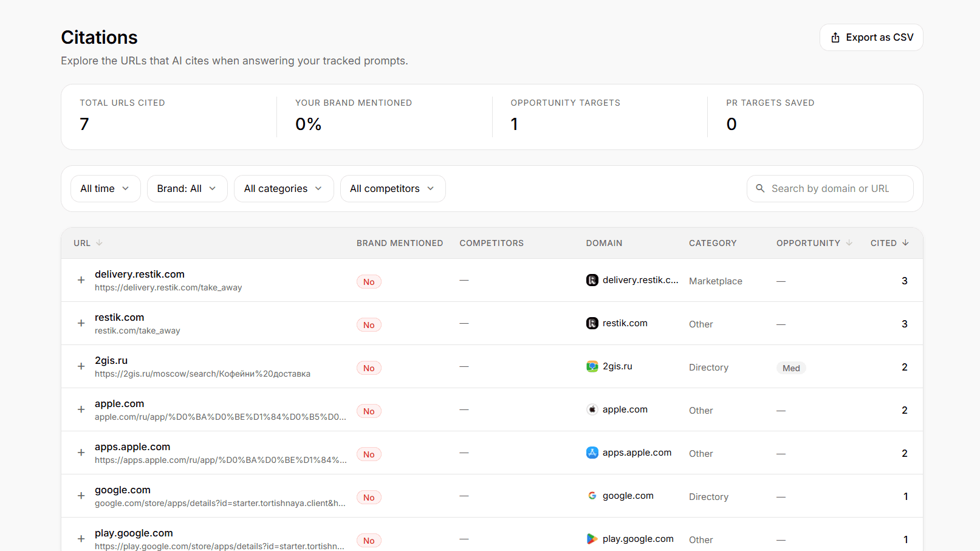Expand the 2gis.ru row
980x551 pixels.
(81, 366)
